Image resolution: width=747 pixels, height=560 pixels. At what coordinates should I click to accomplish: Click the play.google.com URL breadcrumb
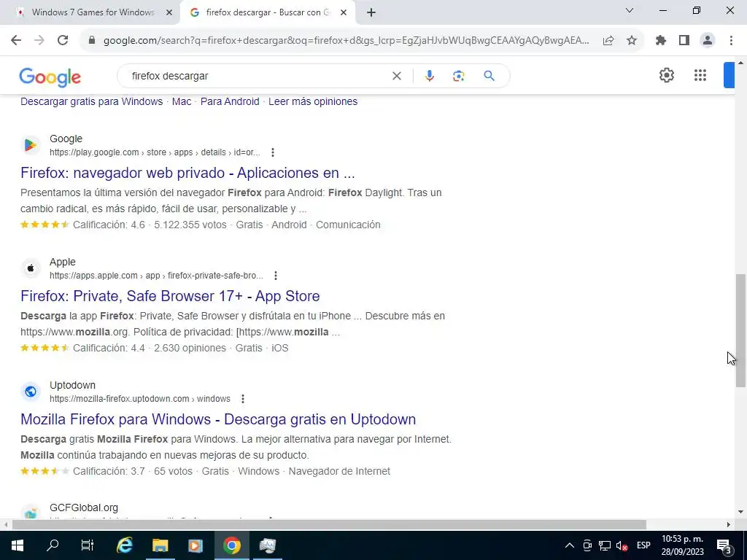click(155, 152)
